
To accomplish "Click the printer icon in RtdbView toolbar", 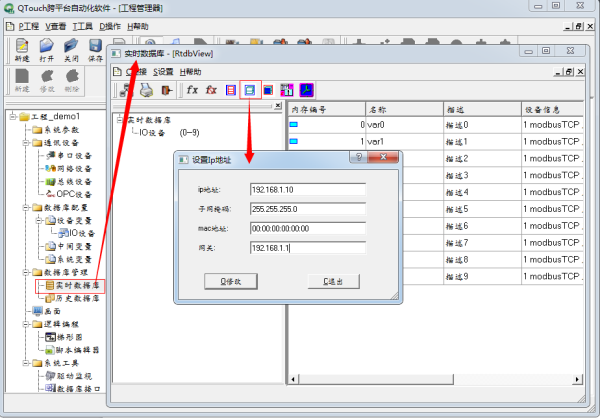I will pos(147,90).
